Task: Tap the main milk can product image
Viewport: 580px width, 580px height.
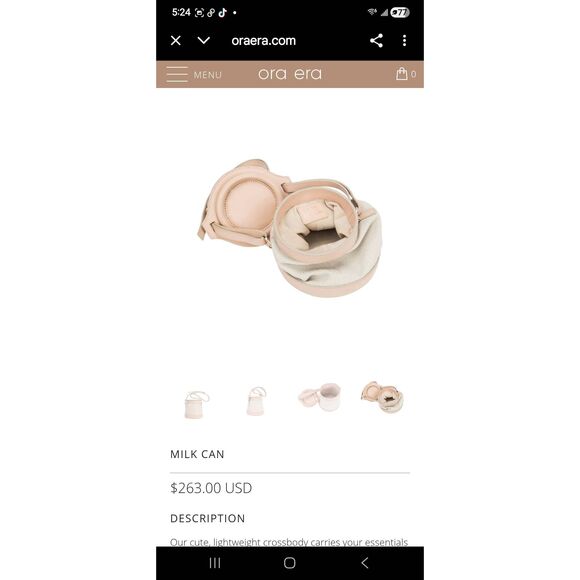Action: [290, 228]
